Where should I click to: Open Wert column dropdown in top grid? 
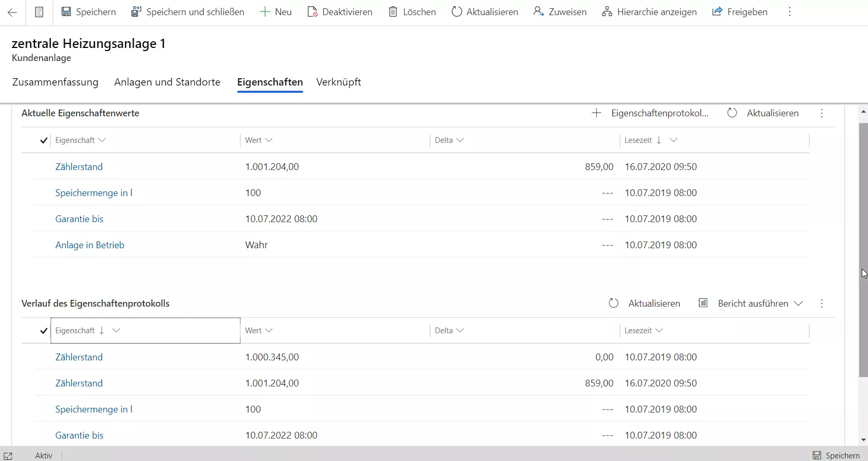click(269, 140)
